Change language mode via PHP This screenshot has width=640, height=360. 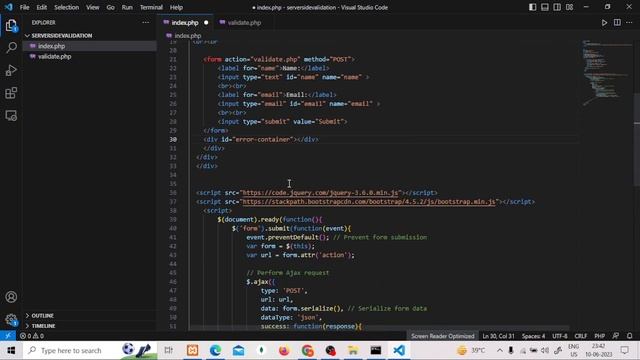click(600, 336)
